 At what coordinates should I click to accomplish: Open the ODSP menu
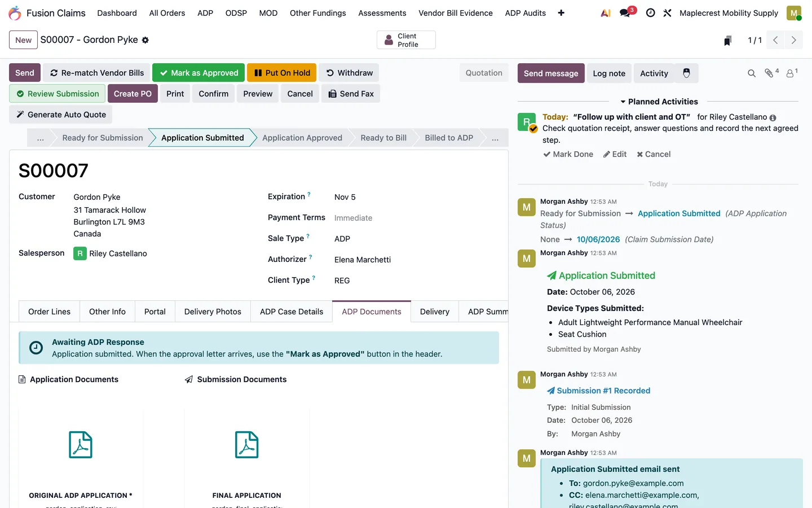point(236,13)
